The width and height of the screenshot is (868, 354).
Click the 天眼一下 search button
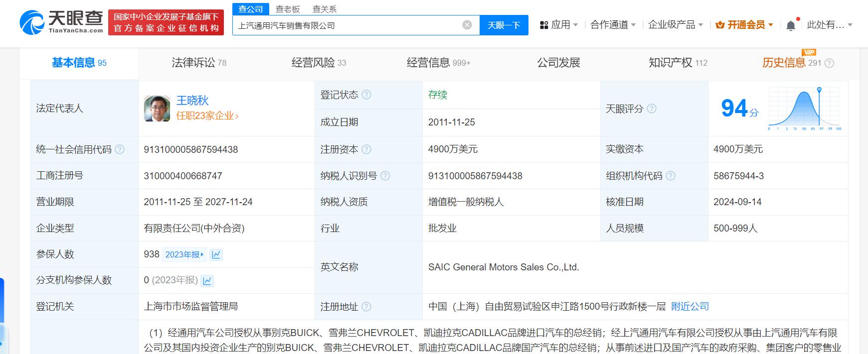(x=504, y=25)
